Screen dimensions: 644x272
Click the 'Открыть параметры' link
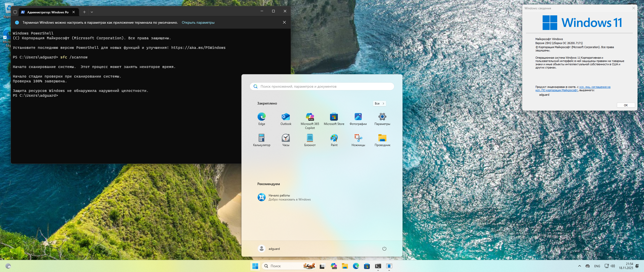pyautogui.click(x=198, y=22)
